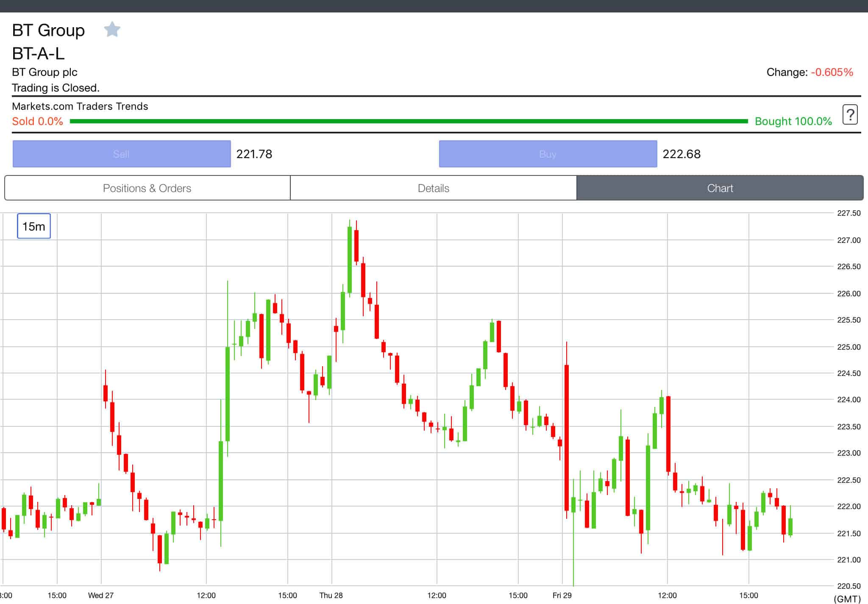868x604 pixels.
Task: Click the 220.50 price axis label
Action: [x=849, y=586]
